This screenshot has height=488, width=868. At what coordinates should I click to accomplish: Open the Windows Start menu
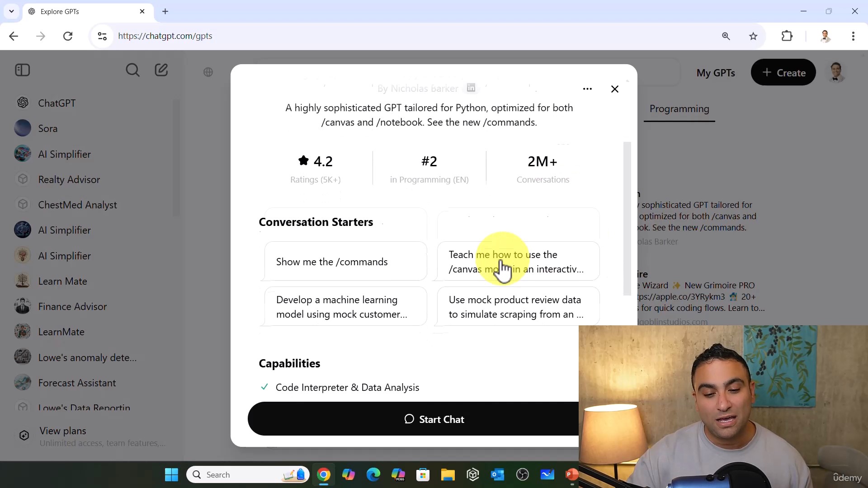[171, 475]
